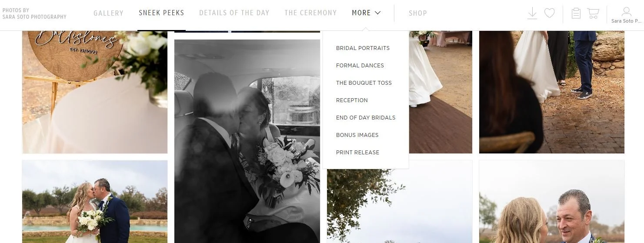Viewport: 644px width, 243px height.
Task: Open the shopping cart icon
Action: pyautogui.click(x=593, y=13)
